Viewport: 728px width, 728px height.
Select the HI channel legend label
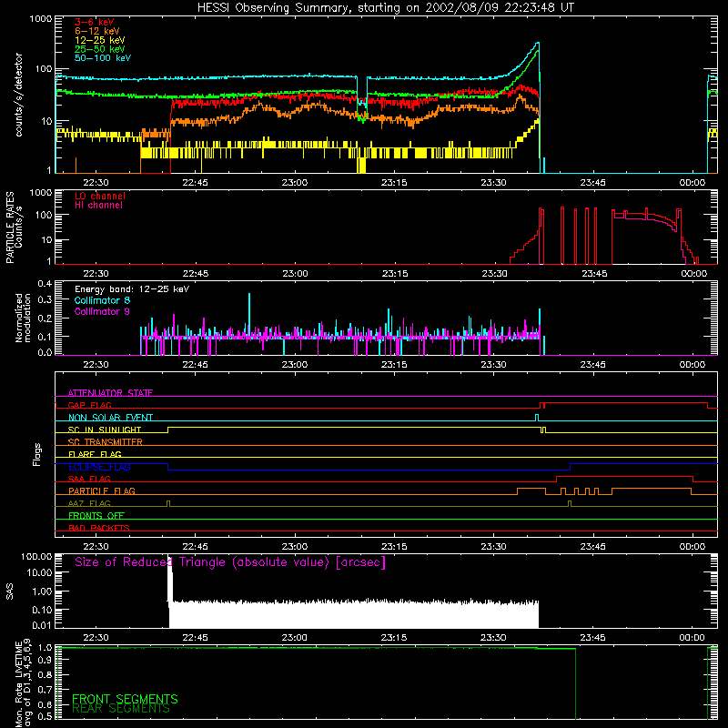pos(98,206)
